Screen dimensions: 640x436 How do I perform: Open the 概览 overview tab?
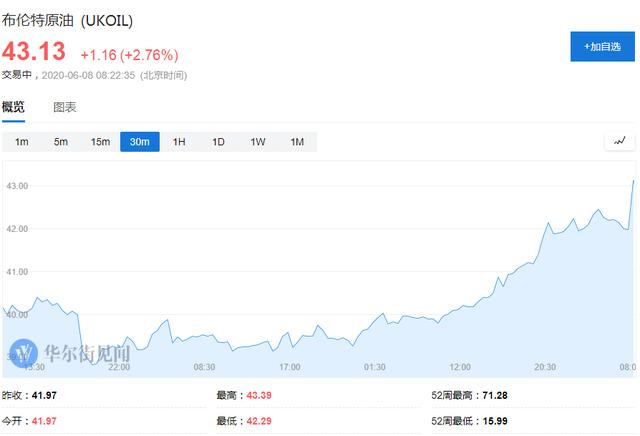[x=13, y=107]
